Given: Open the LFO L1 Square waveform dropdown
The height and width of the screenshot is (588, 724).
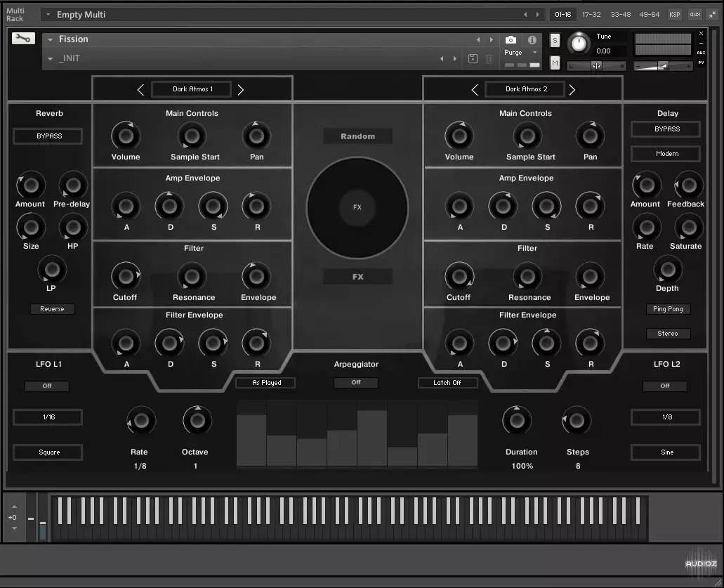Looking at the screenshot, I should (48, 452).
